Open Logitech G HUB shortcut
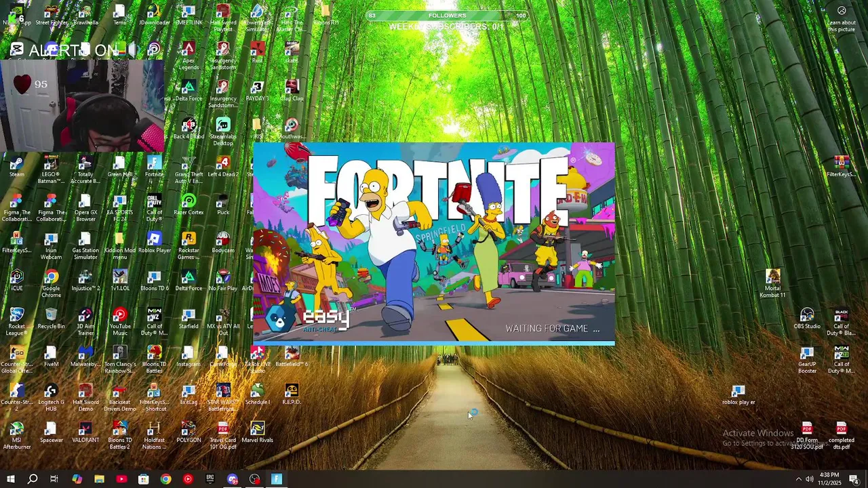 click(51, 398)
